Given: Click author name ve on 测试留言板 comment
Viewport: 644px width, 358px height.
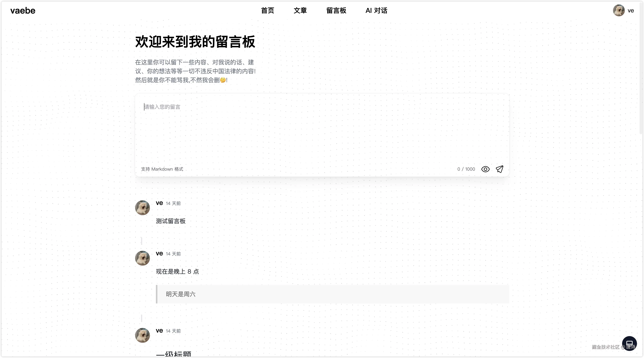Looking at the screenshot, I should click(159, 203).
